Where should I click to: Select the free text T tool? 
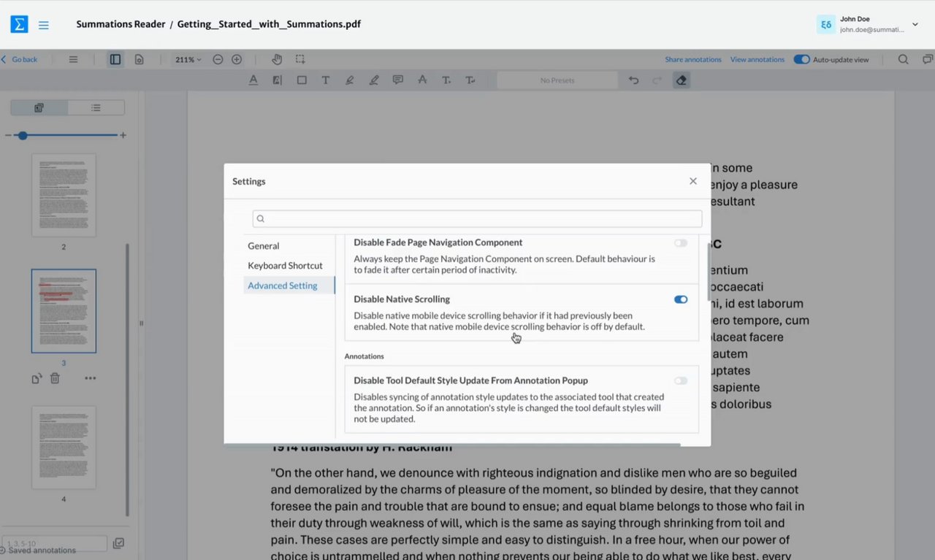(326, 80)
